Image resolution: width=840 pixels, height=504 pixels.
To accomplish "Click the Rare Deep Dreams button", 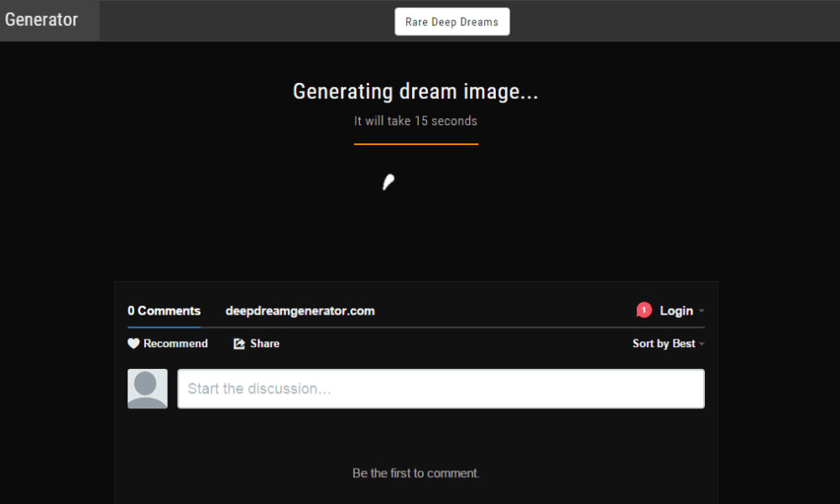I will [451, 22].
